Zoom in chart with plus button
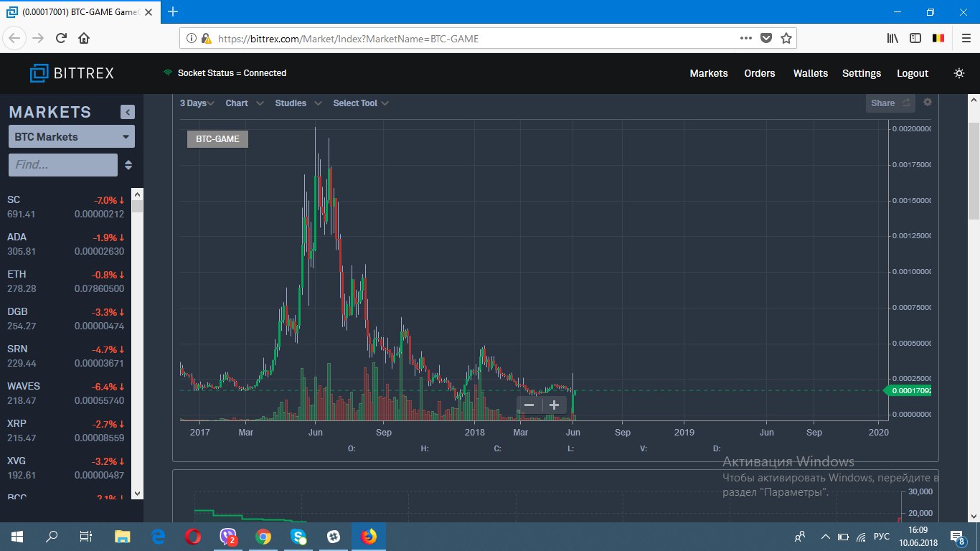 554,405
